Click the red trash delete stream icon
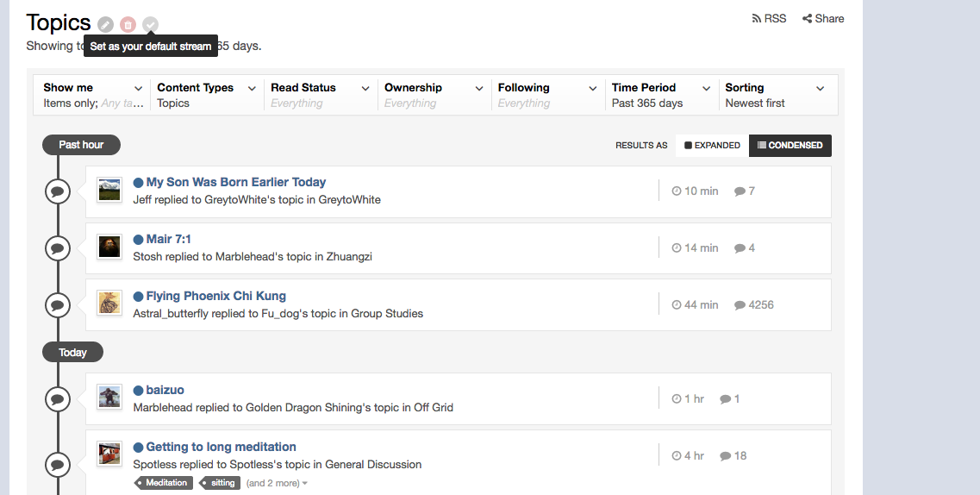 pos(128,24)
